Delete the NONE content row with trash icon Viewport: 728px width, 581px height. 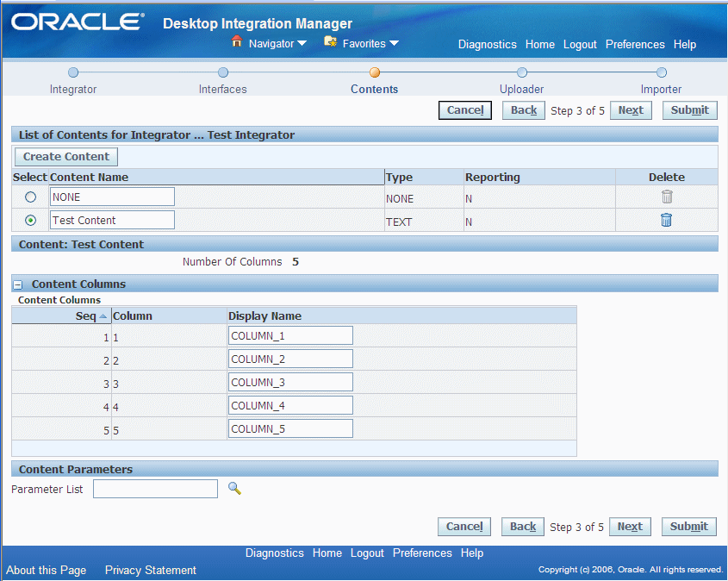coord(667,197)
